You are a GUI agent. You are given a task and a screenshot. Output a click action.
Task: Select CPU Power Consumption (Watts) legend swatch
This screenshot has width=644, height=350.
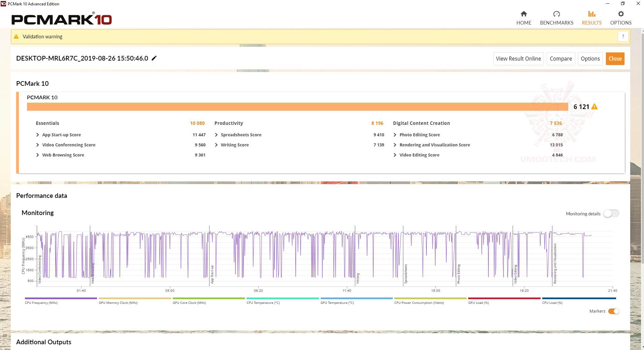pyautogui.click(x=430, y=298)
